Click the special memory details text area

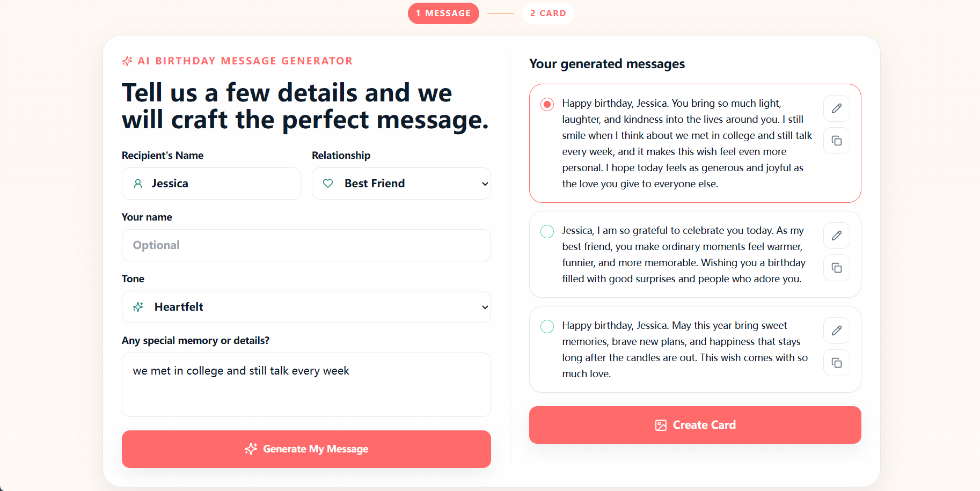pyautogui.click(x=306, y=385)
